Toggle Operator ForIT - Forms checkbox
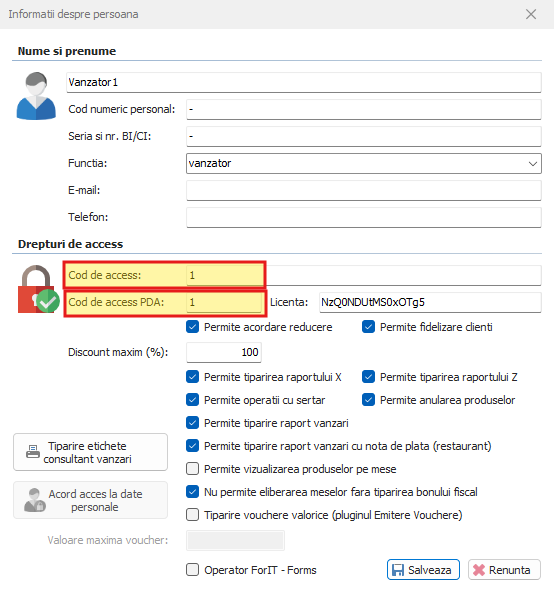Screen dimensions: 554x591 pos(193,570)
